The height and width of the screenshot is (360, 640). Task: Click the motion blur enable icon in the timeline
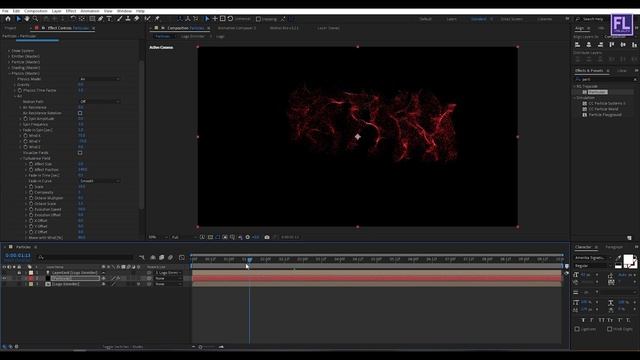point(170,257)
